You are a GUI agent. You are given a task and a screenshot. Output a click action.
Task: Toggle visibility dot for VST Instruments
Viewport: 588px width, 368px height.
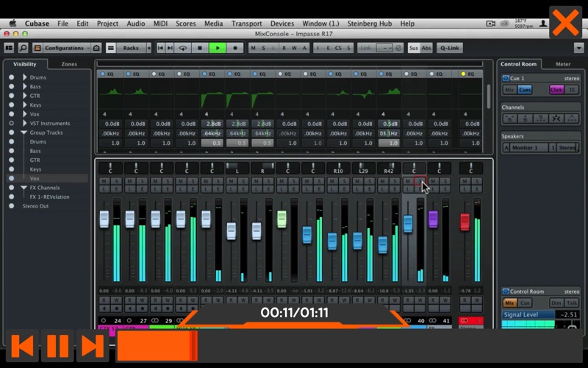point(12,123)
